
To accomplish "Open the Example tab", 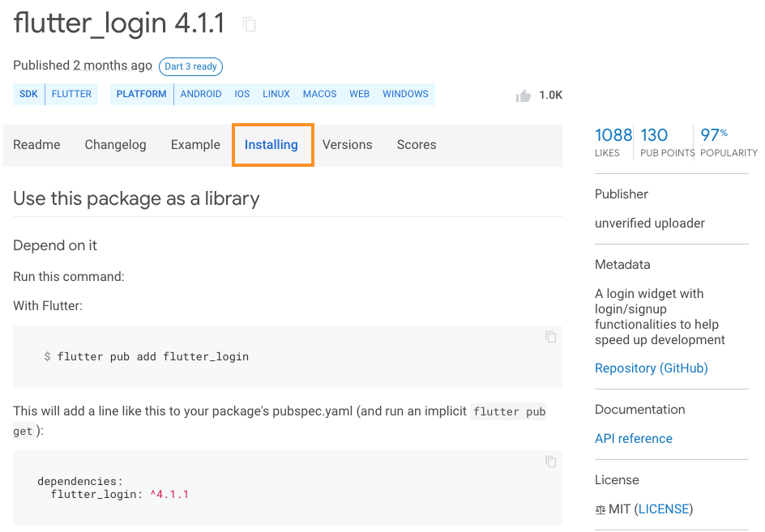I will (x=195, y=145).
